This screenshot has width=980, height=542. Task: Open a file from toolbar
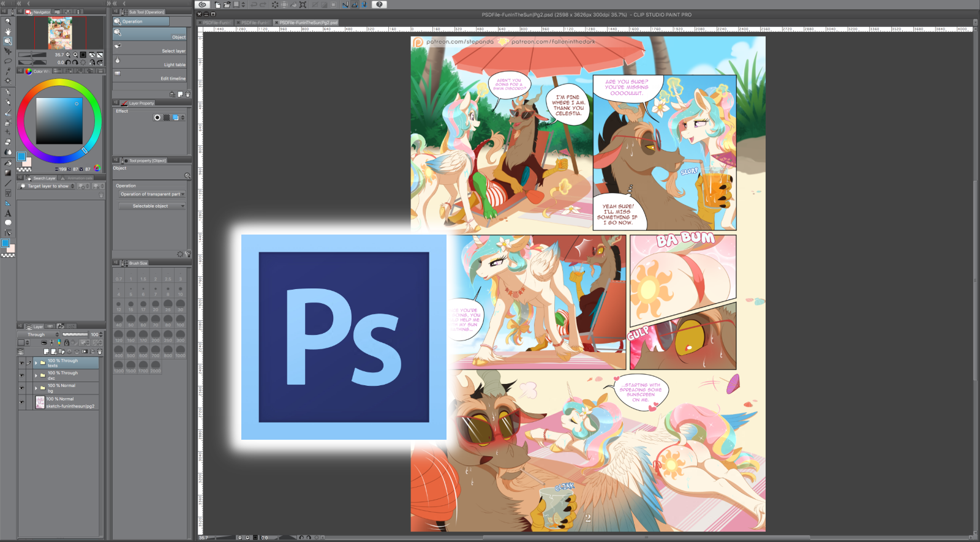pos(227,5)
